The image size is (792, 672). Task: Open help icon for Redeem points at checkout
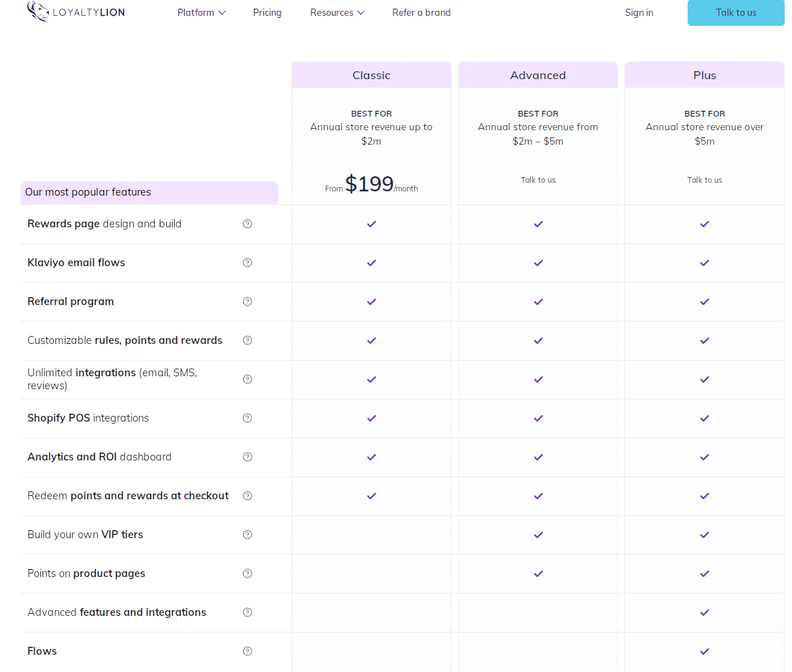point(247,496)
